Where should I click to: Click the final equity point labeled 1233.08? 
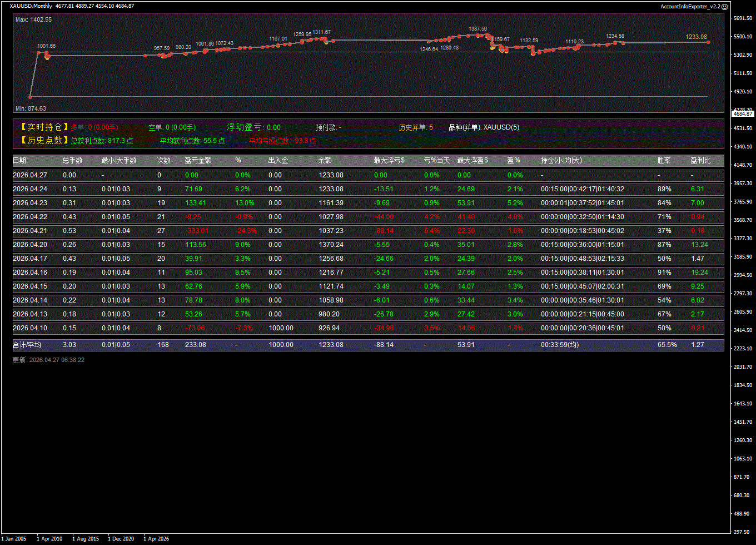708,42
